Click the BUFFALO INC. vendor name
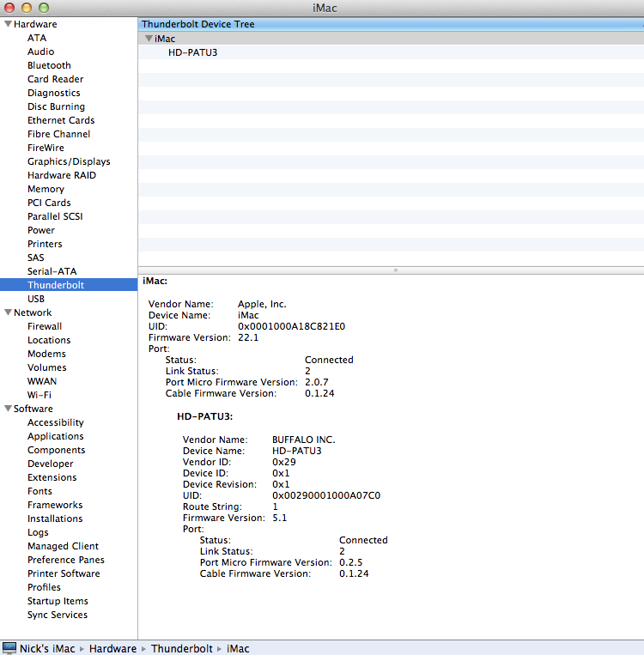This screenshot has height=655, width=644. tap(303, 440)
